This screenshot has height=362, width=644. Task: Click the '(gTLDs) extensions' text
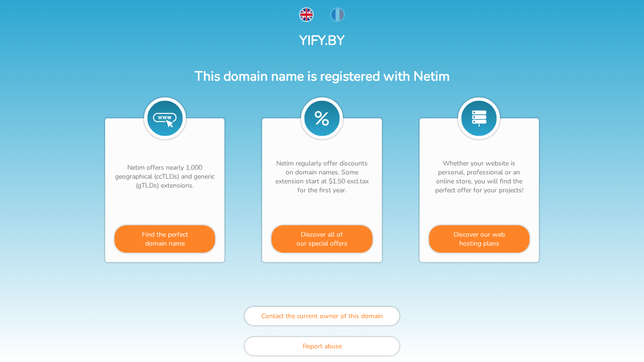(x=165, y=186)
